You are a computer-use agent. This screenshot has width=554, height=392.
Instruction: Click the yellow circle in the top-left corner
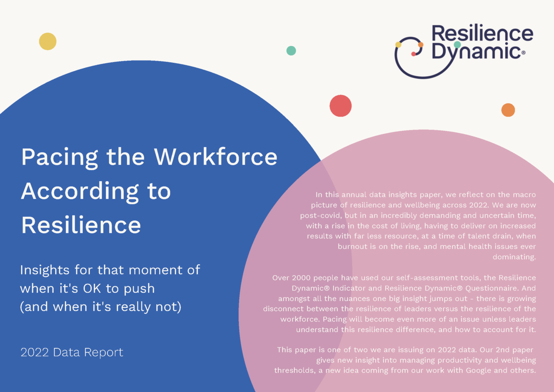[x=48, y=41]
